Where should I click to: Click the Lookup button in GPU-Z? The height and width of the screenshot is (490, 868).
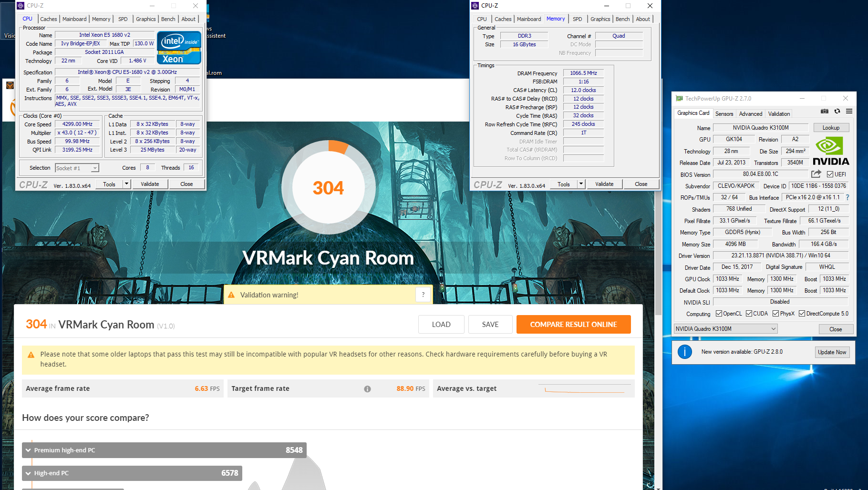click(831, 128)
